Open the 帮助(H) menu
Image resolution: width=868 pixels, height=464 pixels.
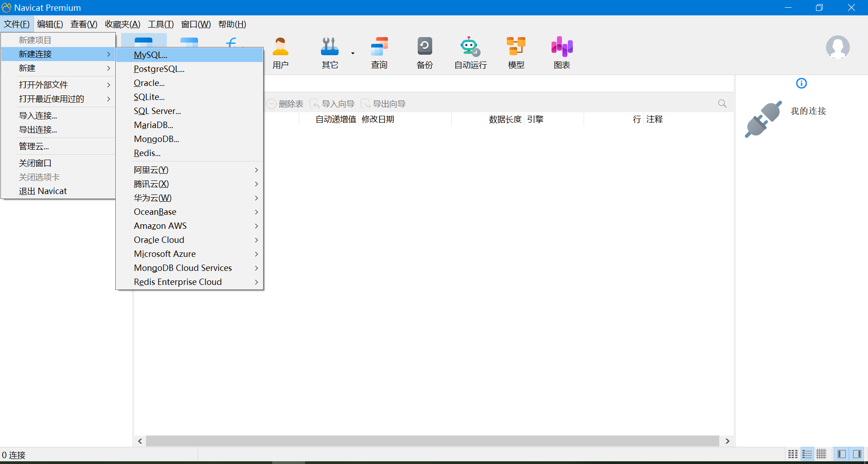(x=232, y=24)
